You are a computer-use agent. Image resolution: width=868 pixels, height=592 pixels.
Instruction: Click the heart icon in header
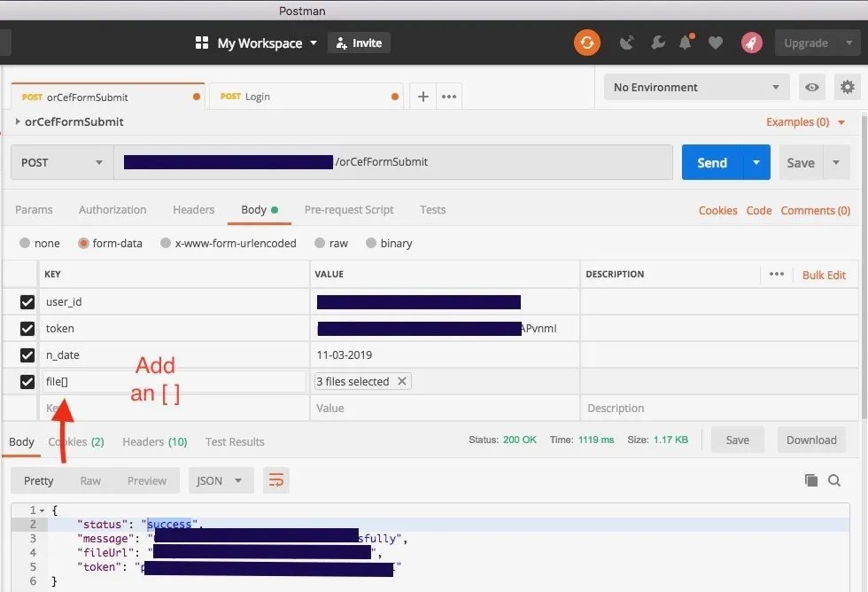(x=716, y=43)
